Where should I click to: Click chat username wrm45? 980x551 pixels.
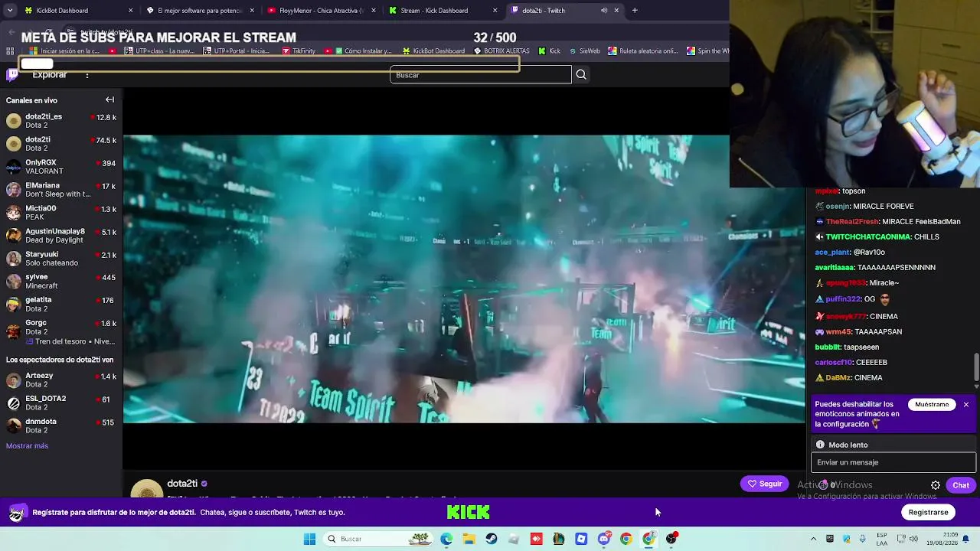[x=838, y=332]
